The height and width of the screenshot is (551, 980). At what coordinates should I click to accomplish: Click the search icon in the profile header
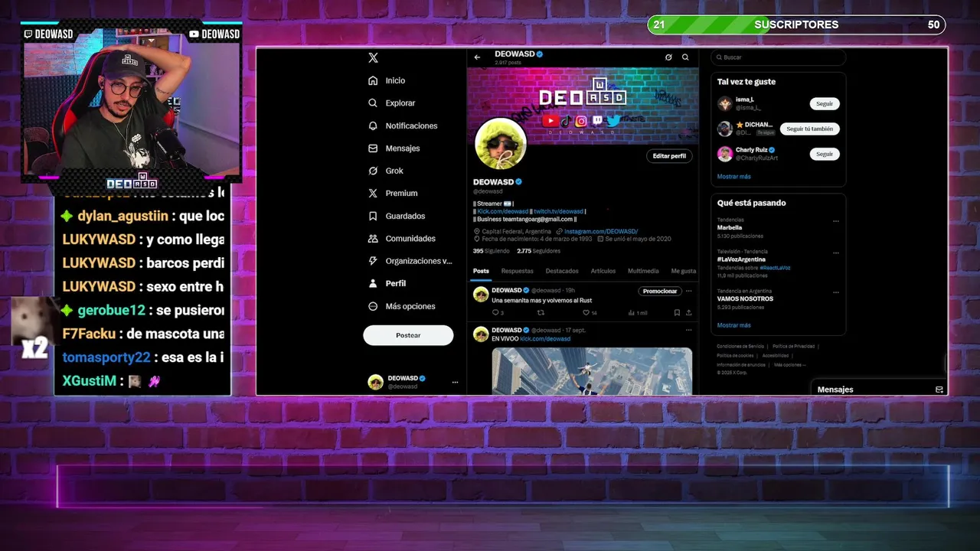685,57
